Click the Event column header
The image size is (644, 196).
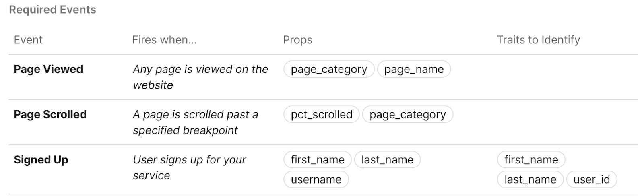pyautogui.click(x=28, y=40)
